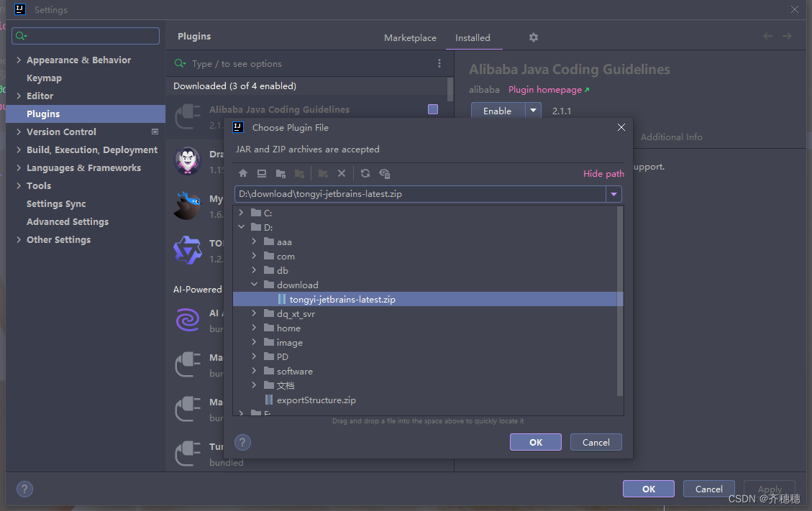Viewport: 812px width, 511px height.
Task: Collapse the D: drive node
Action: click(x=242, y=227)
